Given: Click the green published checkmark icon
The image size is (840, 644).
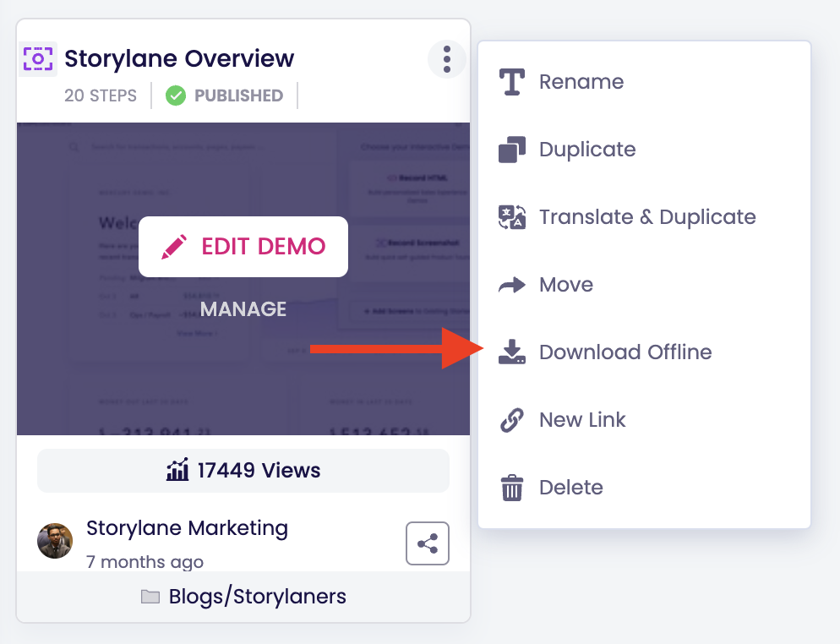Looking at the screenshot, I should (176, 96).
